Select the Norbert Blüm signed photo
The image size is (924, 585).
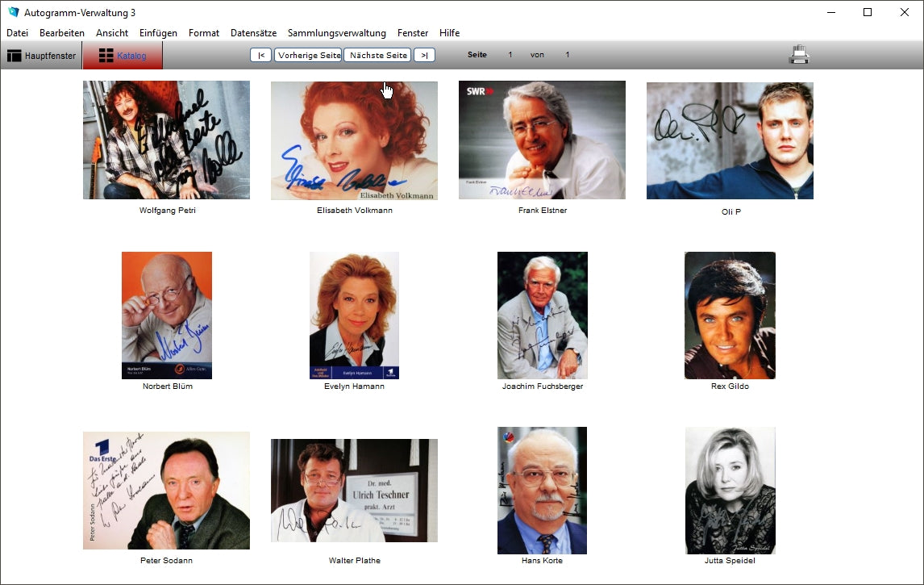click(167, 315)
